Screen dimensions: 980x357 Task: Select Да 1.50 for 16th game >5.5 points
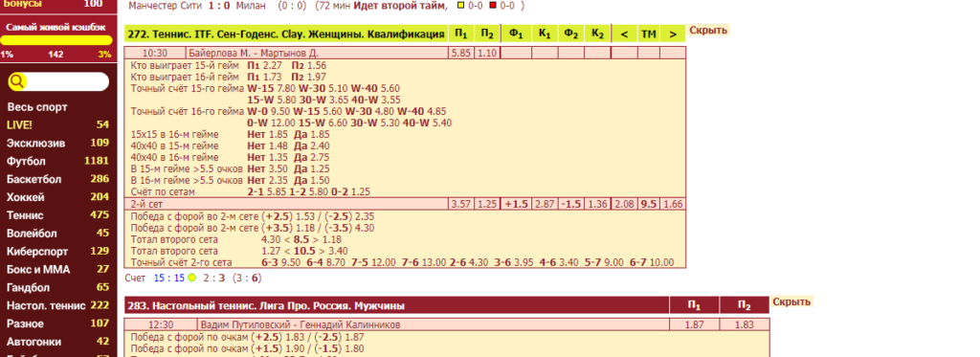(x=321, y=181)
